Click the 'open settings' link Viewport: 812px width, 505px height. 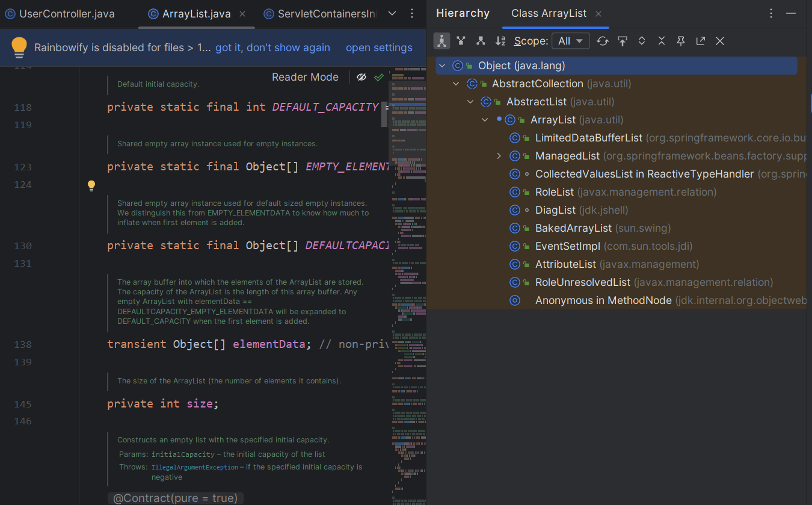[379, 48]
